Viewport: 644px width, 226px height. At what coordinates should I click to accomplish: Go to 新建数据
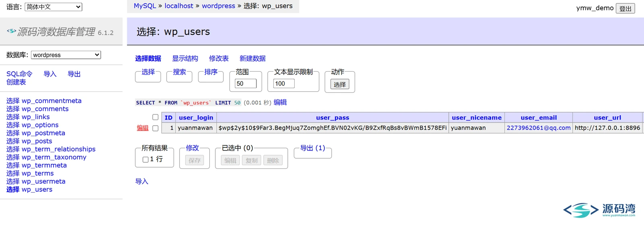coord(253,58)
